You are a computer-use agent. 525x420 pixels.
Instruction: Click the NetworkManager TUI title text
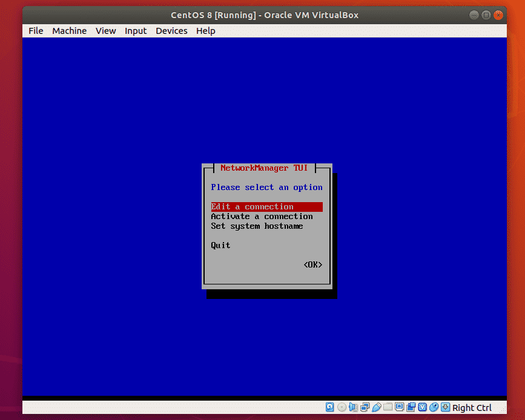click(264, 168)
